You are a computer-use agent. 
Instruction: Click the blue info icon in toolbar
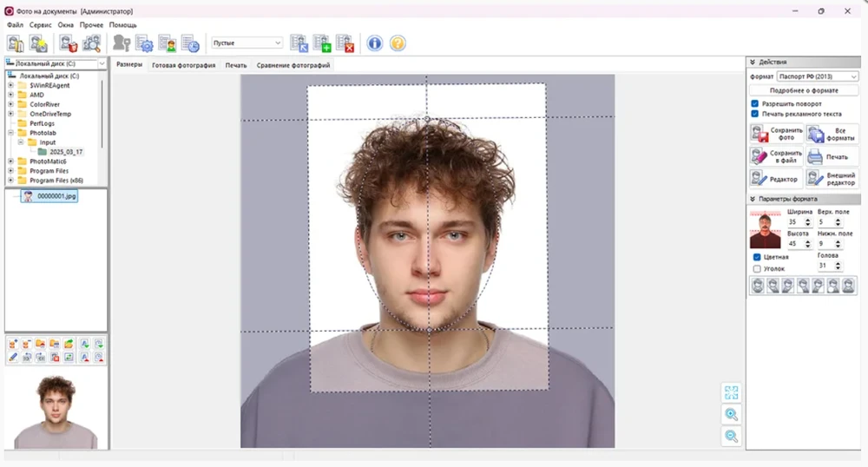374,43
